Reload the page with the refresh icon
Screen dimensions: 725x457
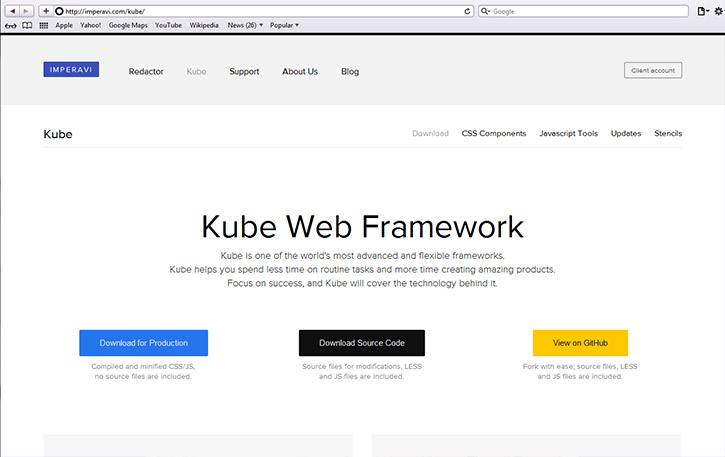click(x=467, y=12)
